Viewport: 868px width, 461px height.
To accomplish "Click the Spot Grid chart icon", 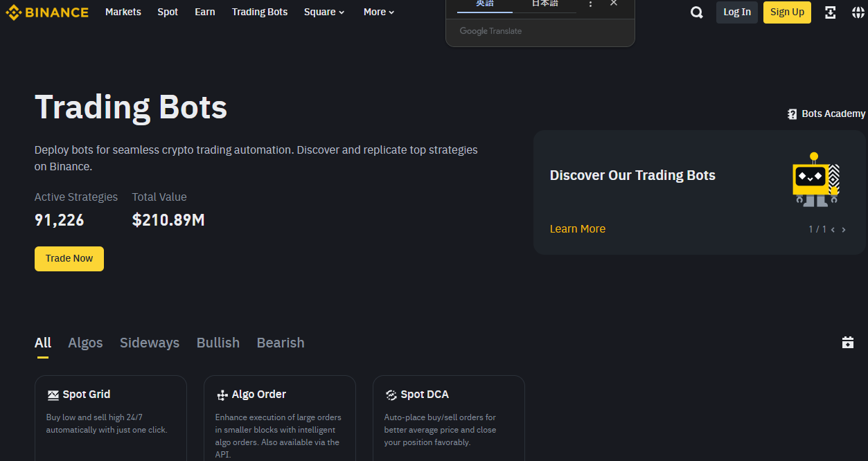I will coord(53,395).
